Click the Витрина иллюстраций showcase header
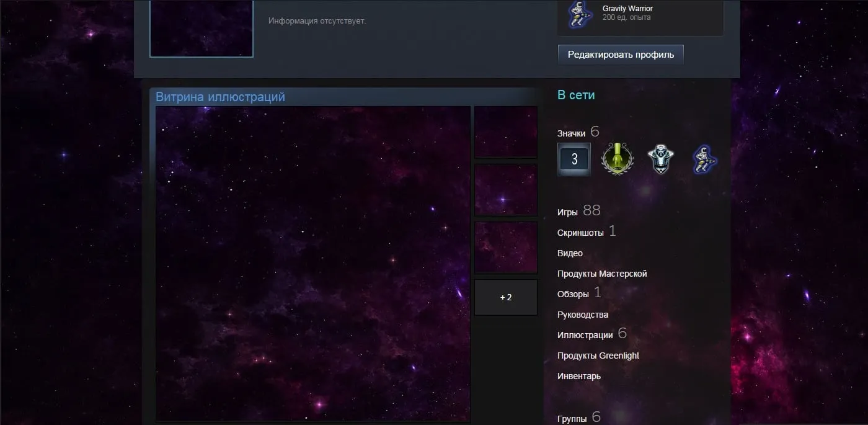This screenshot has width=868, height=425. tap(220, 97)
